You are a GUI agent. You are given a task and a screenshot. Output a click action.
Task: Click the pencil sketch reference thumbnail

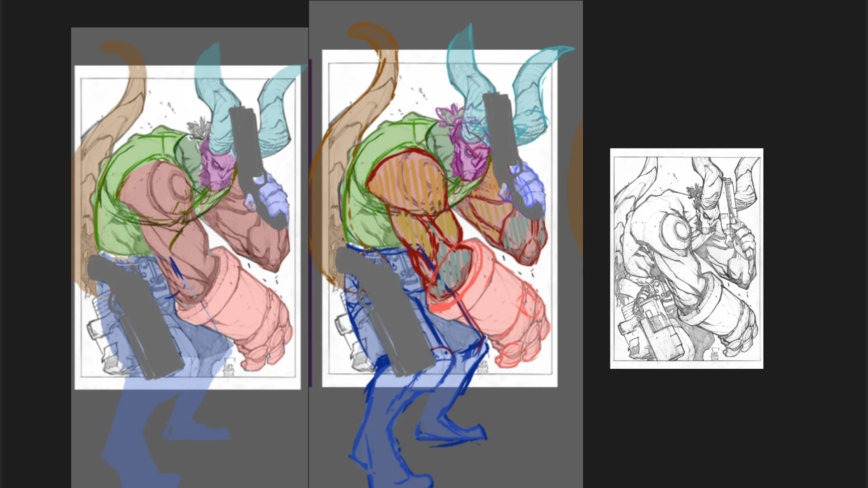[686, 258]
